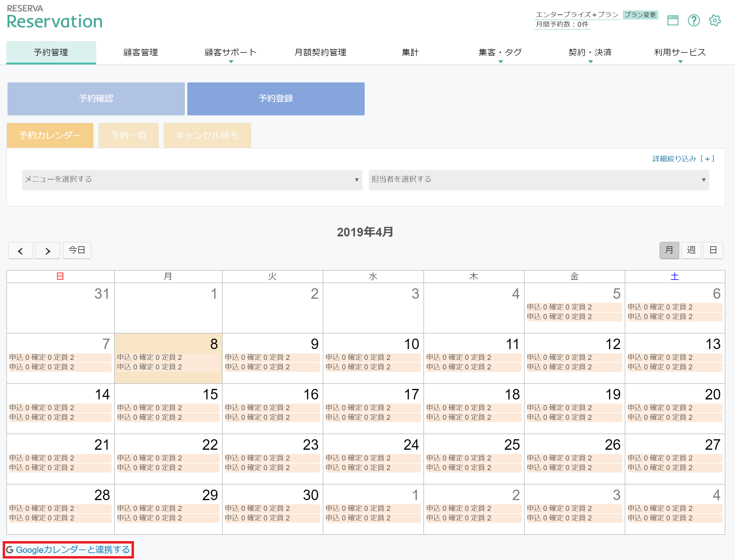Click the blue 土 Saturday column header
This screenshot has width=735, height=560.
tap(675, 276)
